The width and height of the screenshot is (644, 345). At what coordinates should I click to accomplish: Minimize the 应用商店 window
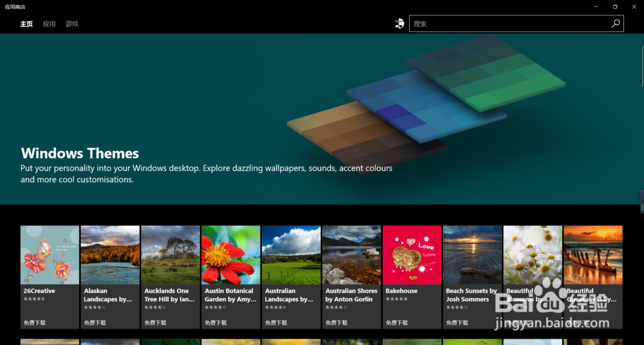[x=596, y=6]
